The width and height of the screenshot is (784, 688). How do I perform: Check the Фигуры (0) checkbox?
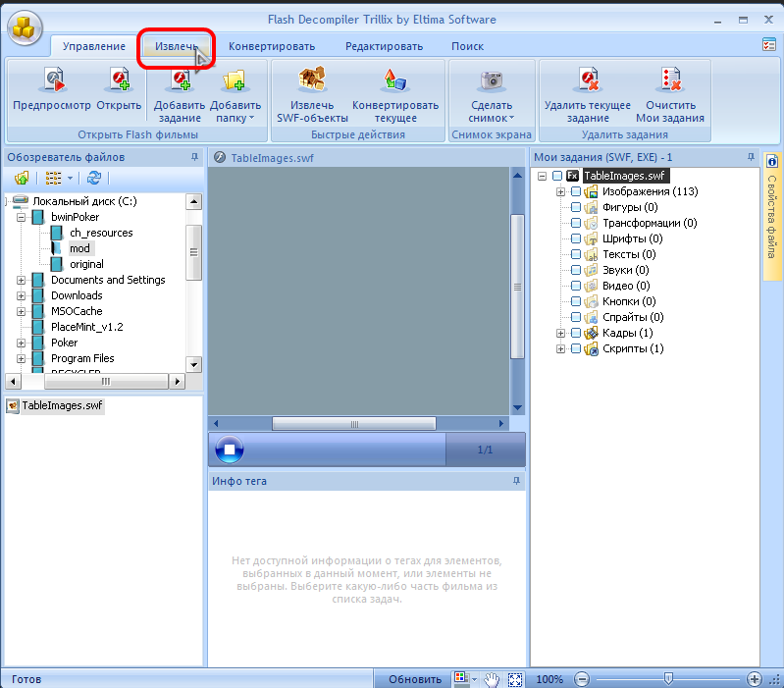click(576, 207)
